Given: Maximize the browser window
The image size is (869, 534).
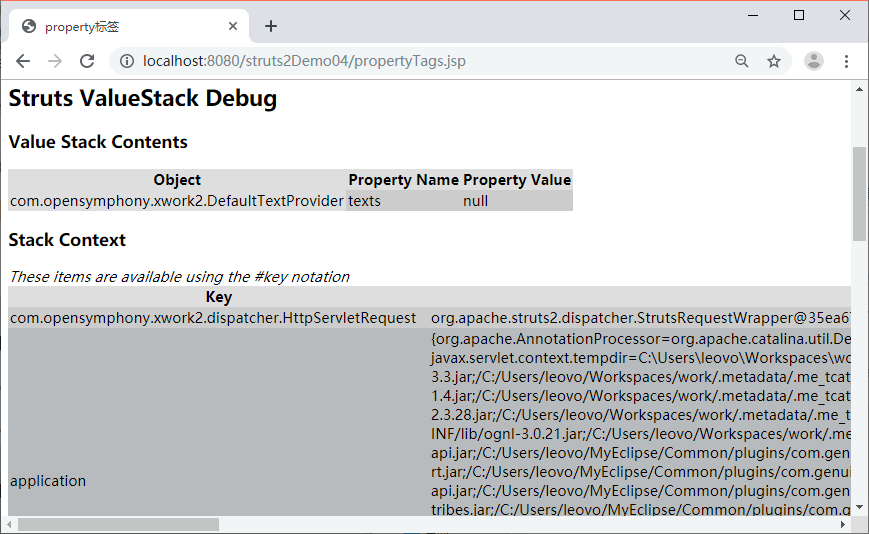Looking at the screenshot, I should coord(799,15).
